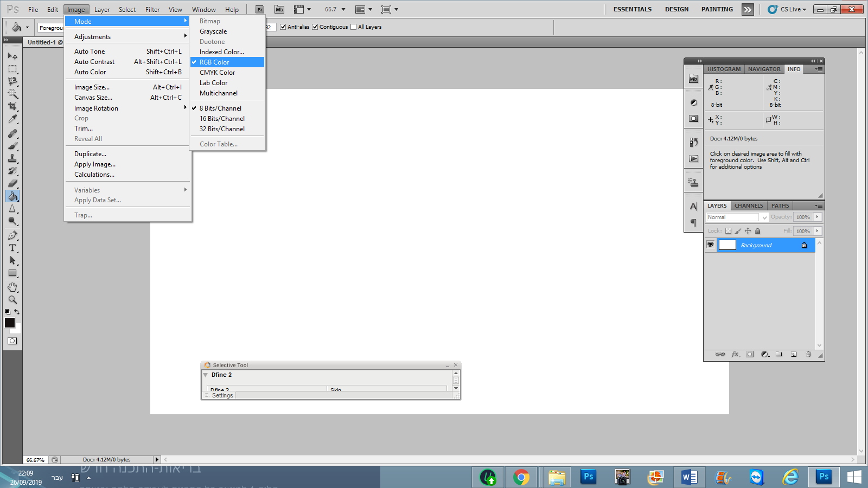Image resolution: width=868 pixels, height=488 pixels.
Task: Open the Character panel icon
Action: 693,207
